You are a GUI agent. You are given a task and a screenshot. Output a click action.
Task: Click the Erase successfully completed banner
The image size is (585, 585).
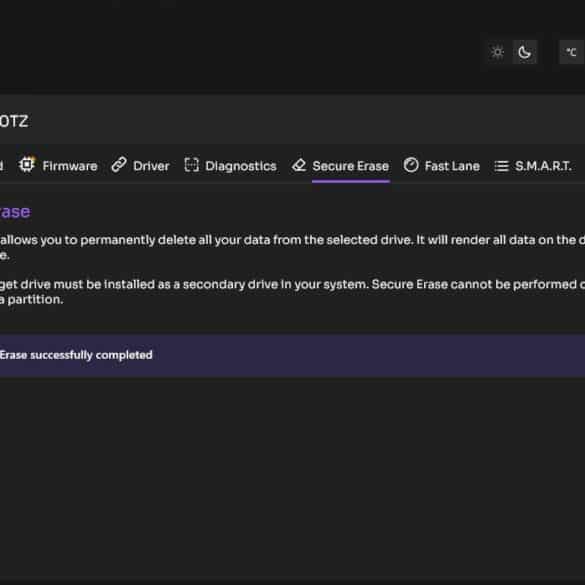point(292,355)
